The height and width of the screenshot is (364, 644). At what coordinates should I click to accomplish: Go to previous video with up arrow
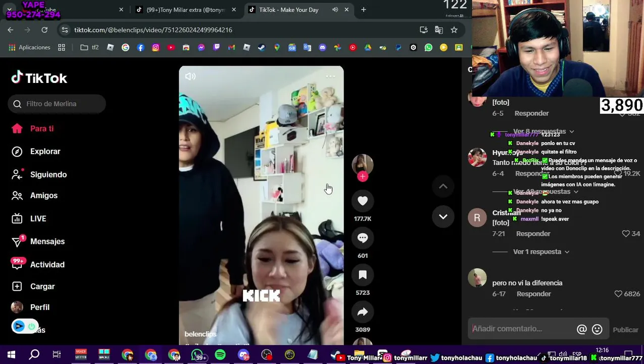[443, 187]
